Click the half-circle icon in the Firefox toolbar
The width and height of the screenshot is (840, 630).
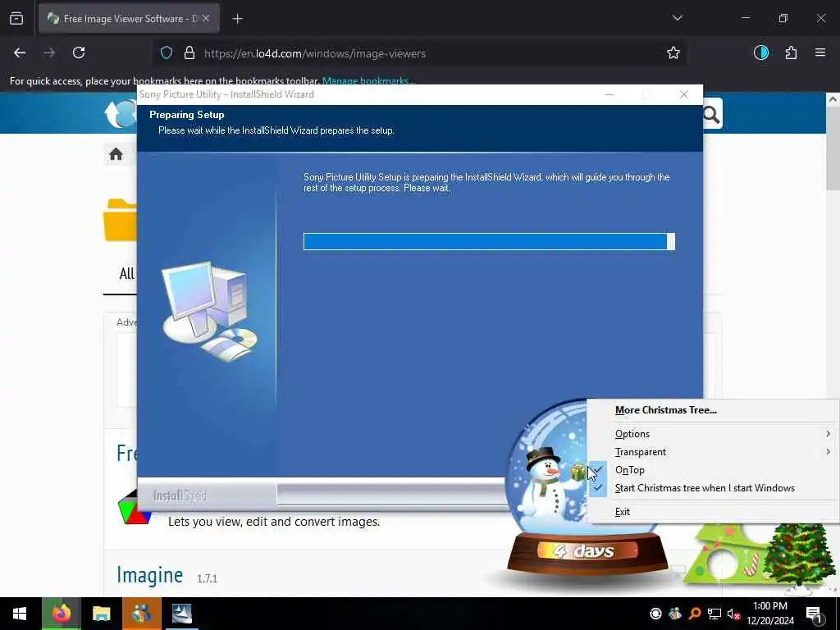pyautogui.click(x=761, y=52)
